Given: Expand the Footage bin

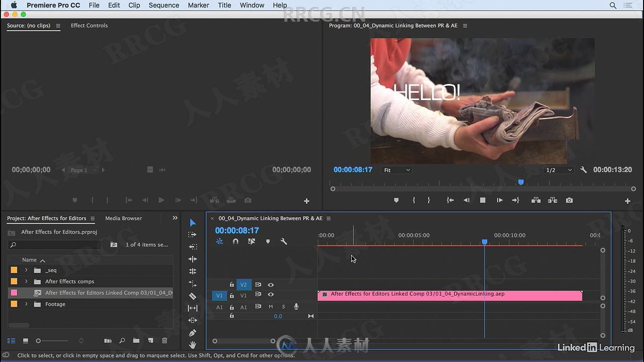Looking at the screenshot, I should pyautogui.click(x=26, y=304).
